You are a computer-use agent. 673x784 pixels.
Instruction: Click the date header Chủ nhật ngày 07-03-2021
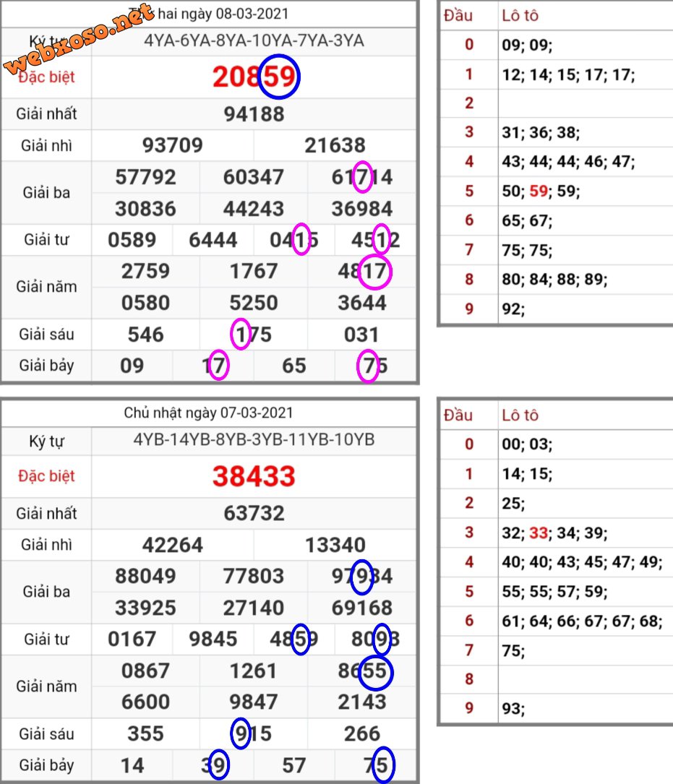[x=208, y=413]
